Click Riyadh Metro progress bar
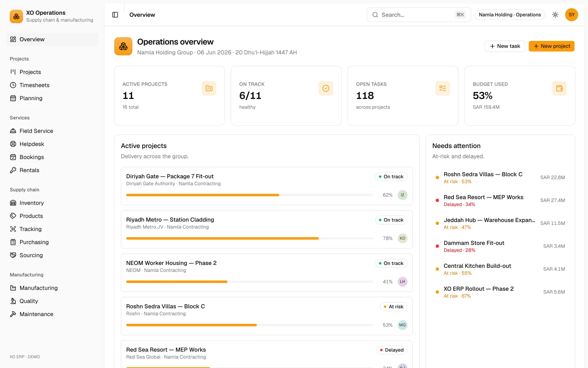The width and height of the screenshot is (588, 368). click(250, 238)
